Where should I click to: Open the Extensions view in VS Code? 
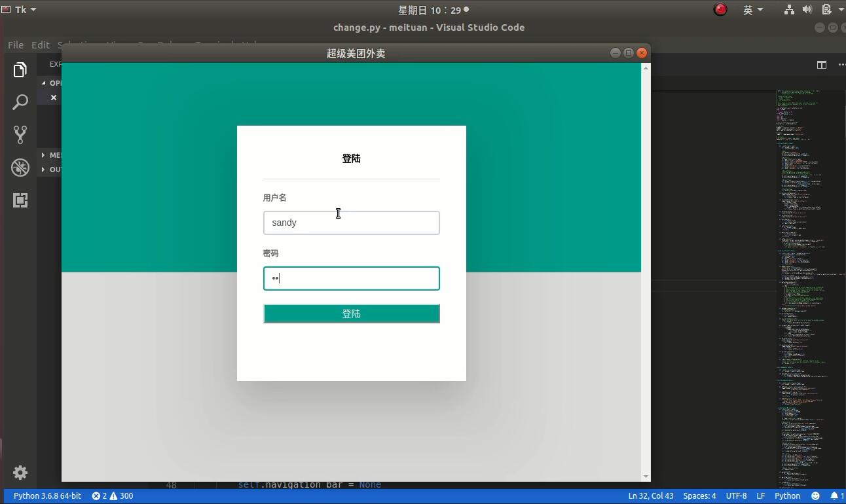click(20, 200)
